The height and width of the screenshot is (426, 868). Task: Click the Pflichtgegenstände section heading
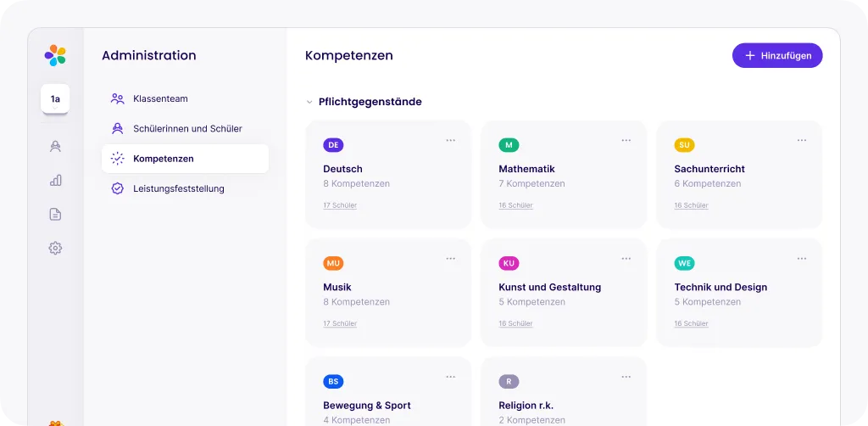[370, 102]
